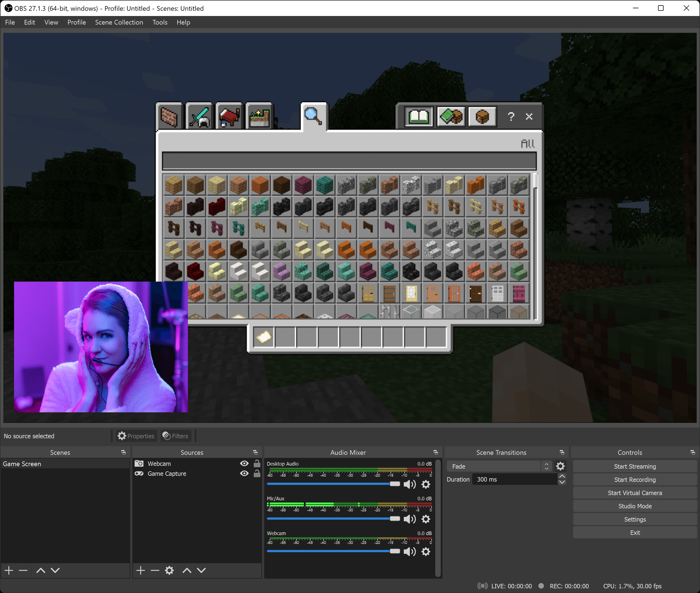Screen dimensions: 700x593
Task: Open the Scene Transitions properties gear
Action: coord(560,466)
